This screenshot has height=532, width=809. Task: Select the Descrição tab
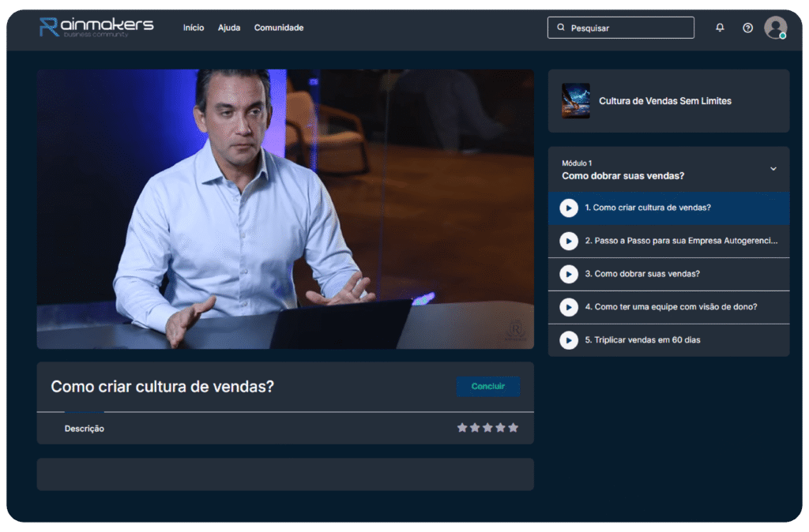[x=85, y=429]
